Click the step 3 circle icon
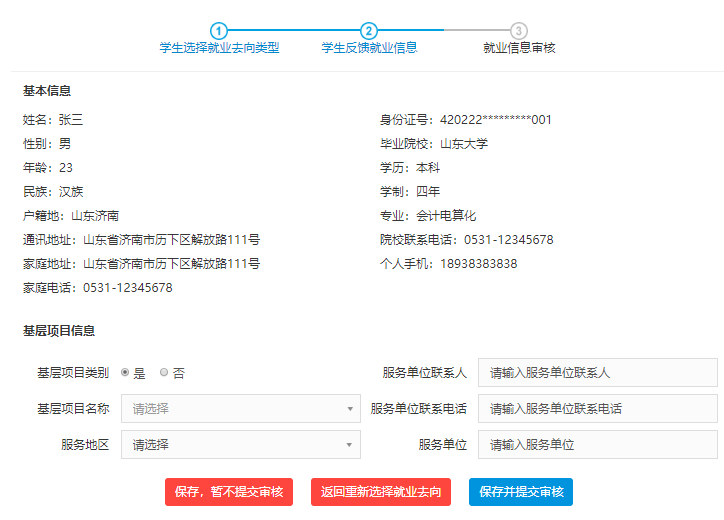This screenshot has height=520, width=724. [519, 31]
